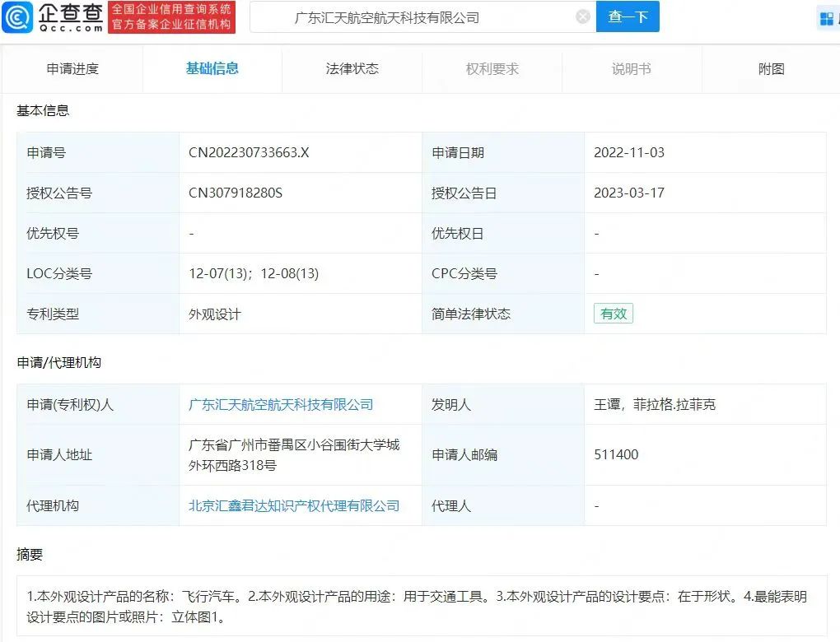
Task: Switch to the 法律状态 tab
Action: point(352,68)
